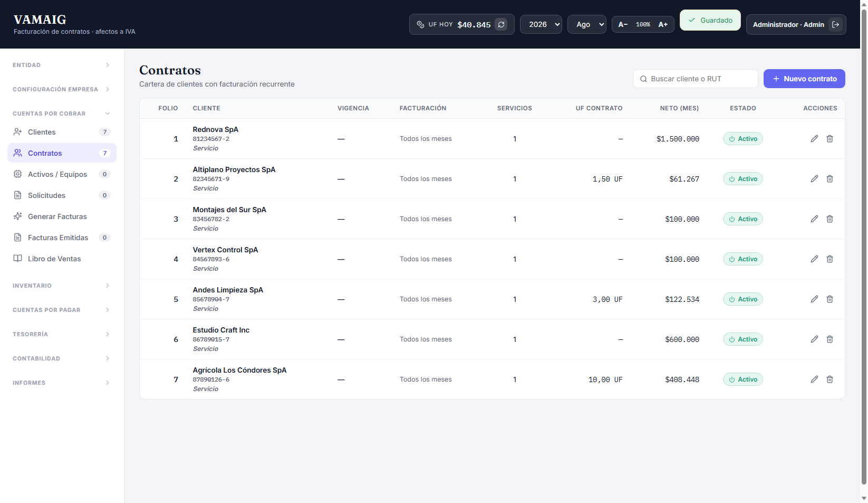The width and height of the screenshot is (868, 503).
Task: Open Clientes in the sidebar
Action: (62, 132)
